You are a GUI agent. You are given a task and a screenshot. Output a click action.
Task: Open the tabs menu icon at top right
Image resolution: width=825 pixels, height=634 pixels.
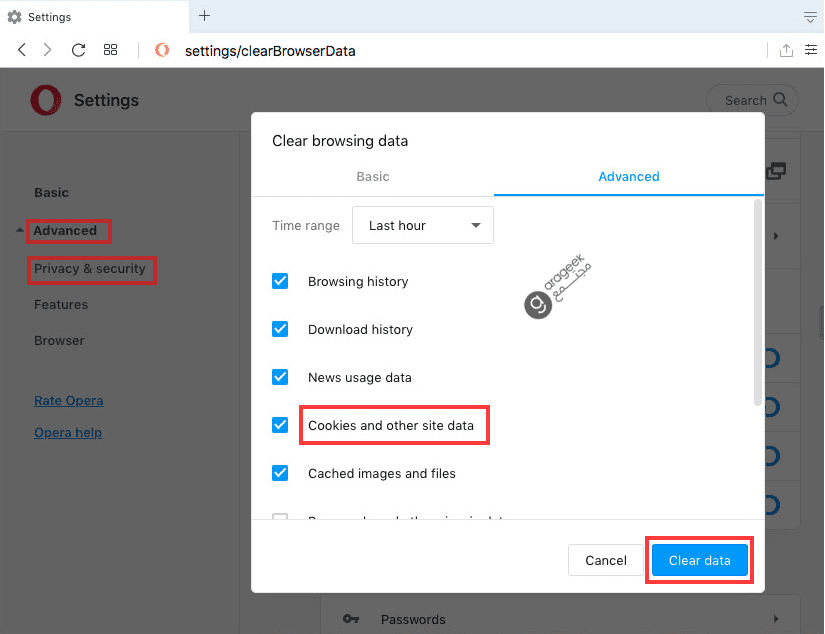tap(810, 17)
